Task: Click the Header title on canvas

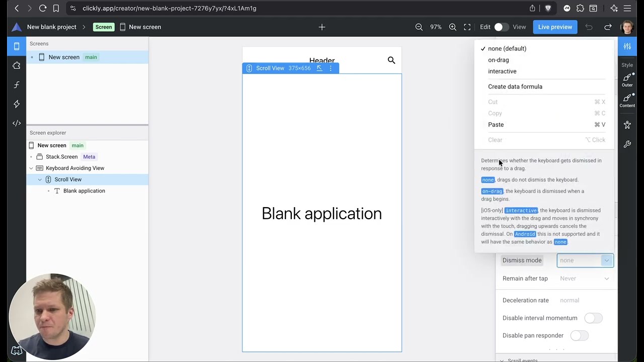Action: [322, 60]
